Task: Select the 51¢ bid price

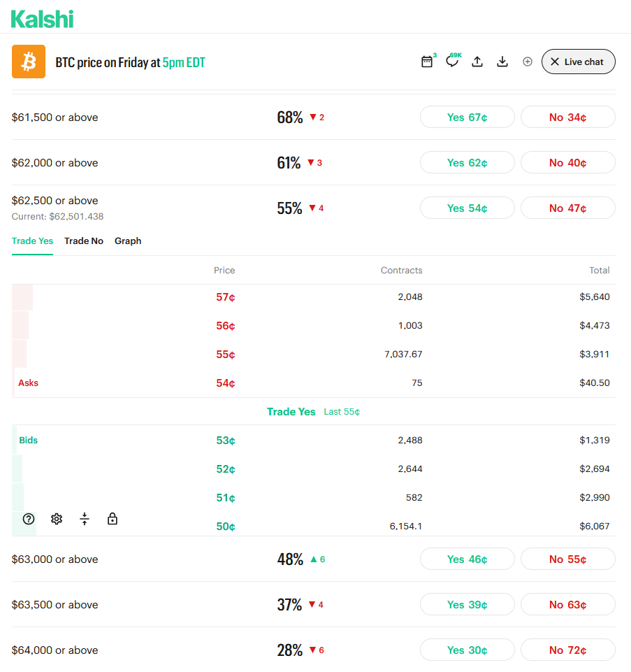Action: 225,498
